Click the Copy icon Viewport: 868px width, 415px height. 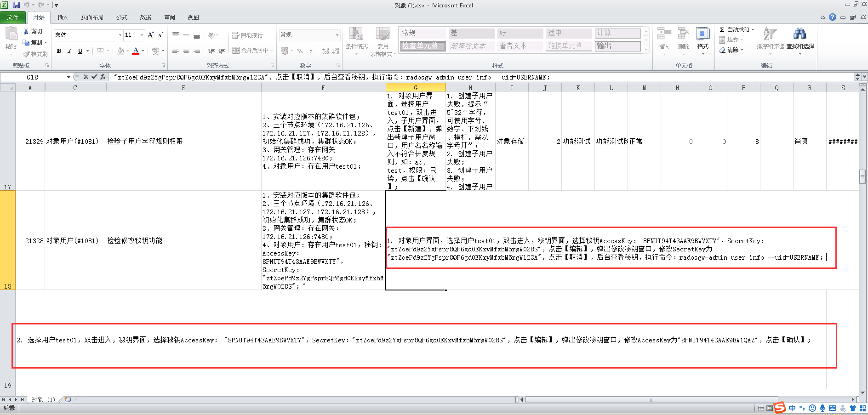tap(26, 43)
